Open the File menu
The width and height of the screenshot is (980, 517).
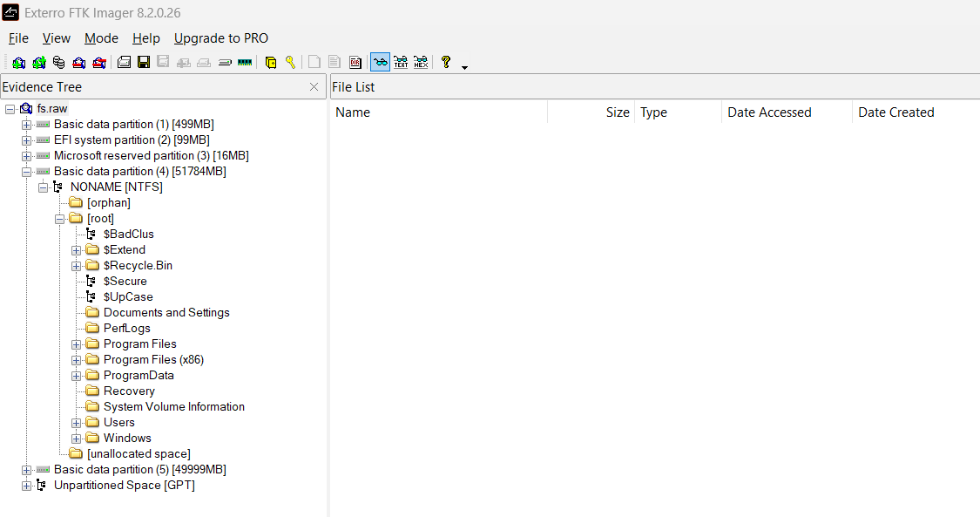point(18,38)
